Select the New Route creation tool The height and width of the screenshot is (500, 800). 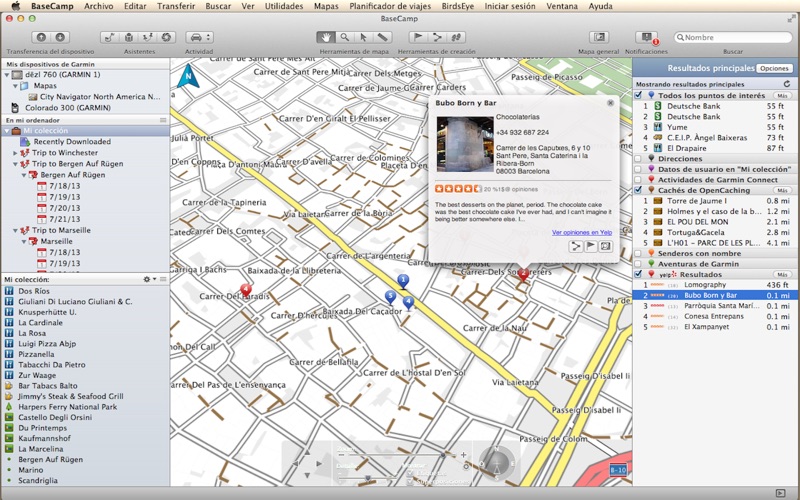point(437,37)
